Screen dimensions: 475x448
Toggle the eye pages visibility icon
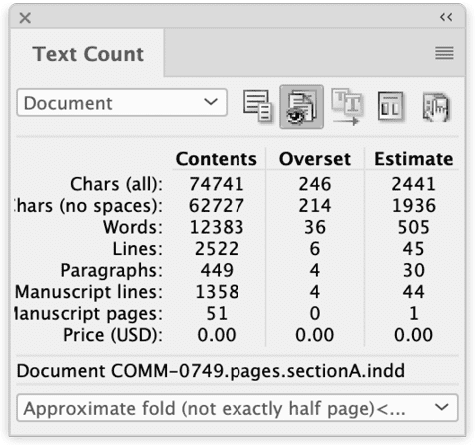(301, 107)
